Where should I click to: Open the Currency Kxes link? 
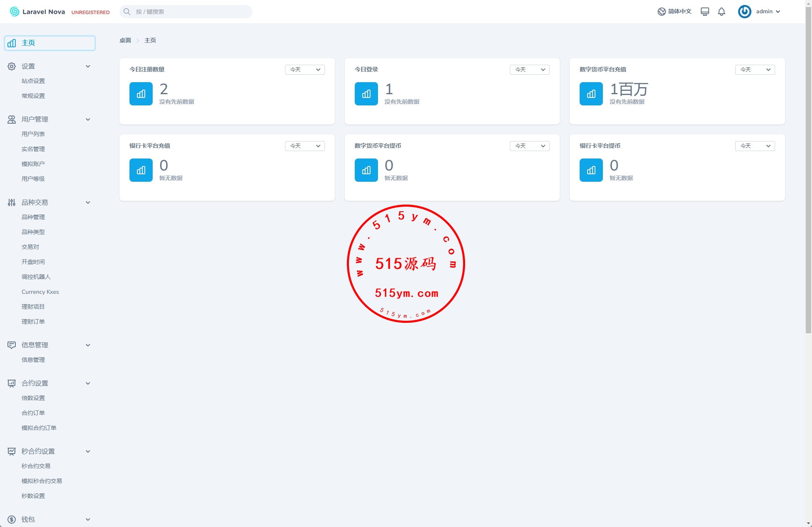tap(40, 292)
